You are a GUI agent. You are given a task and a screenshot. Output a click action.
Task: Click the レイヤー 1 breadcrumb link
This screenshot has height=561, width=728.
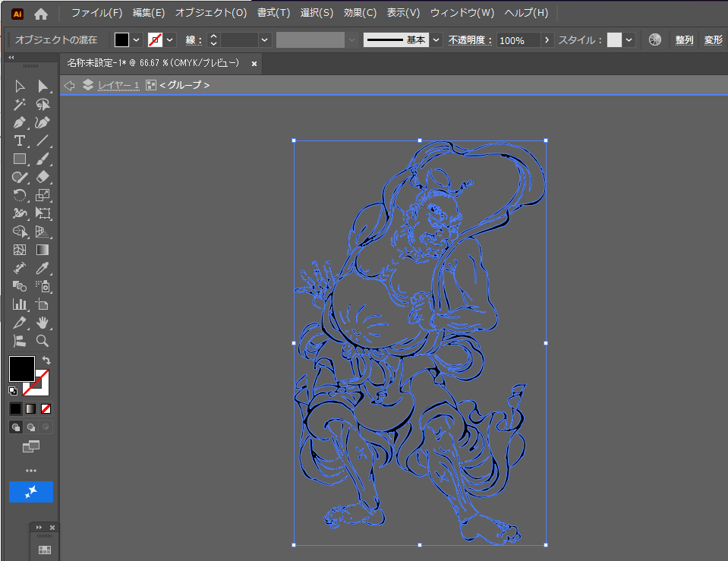click(118, 85)
